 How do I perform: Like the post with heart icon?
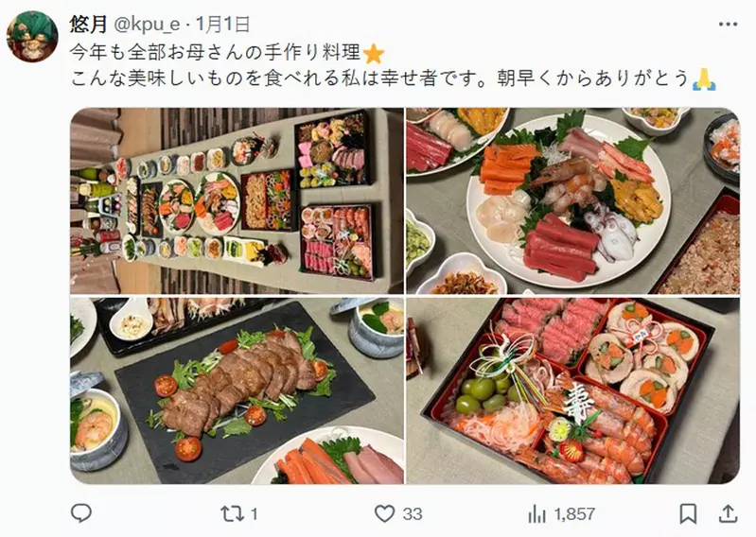(x=384, y=514)
